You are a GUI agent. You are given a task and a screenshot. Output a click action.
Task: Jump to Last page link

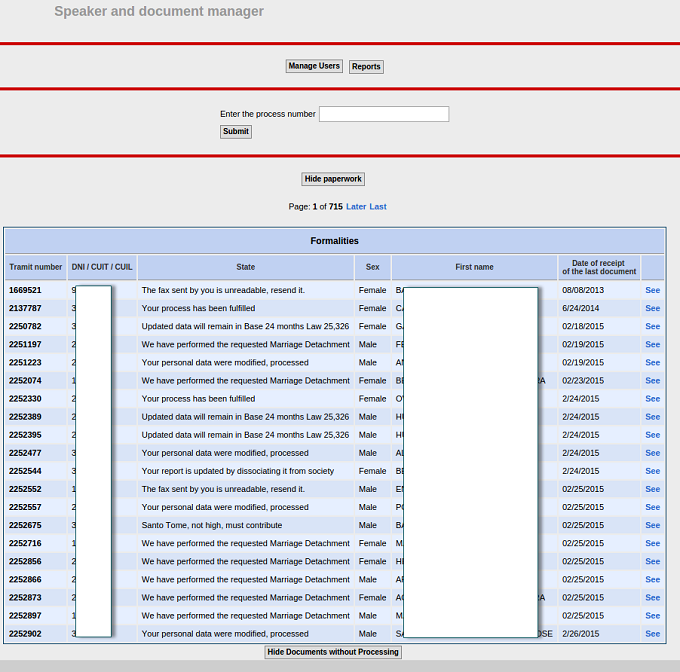(378, 207)
